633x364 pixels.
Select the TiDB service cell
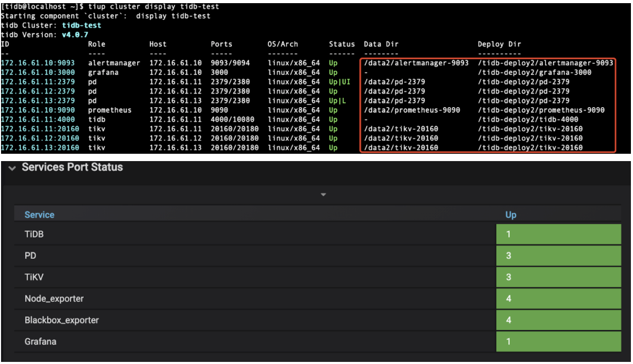click(255, 234)
